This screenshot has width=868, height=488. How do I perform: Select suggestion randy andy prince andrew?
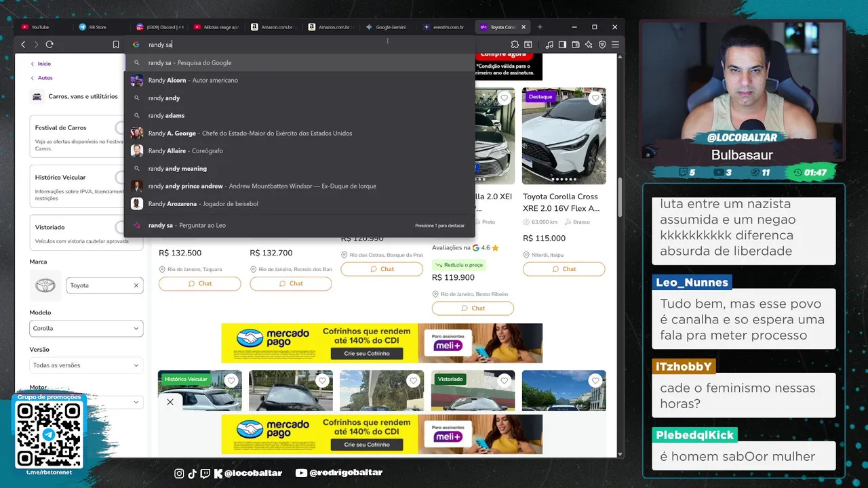tap(299, 186)
